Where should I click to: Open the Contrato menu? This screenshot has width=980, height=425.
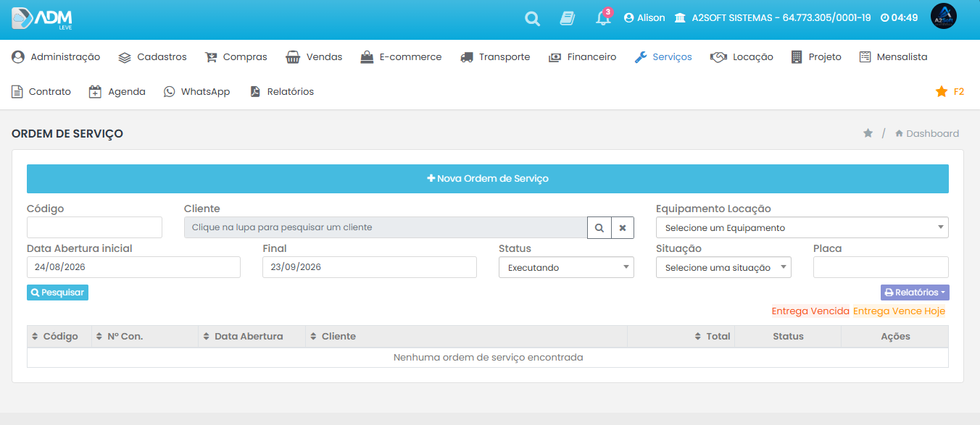(x=41, y=92)
